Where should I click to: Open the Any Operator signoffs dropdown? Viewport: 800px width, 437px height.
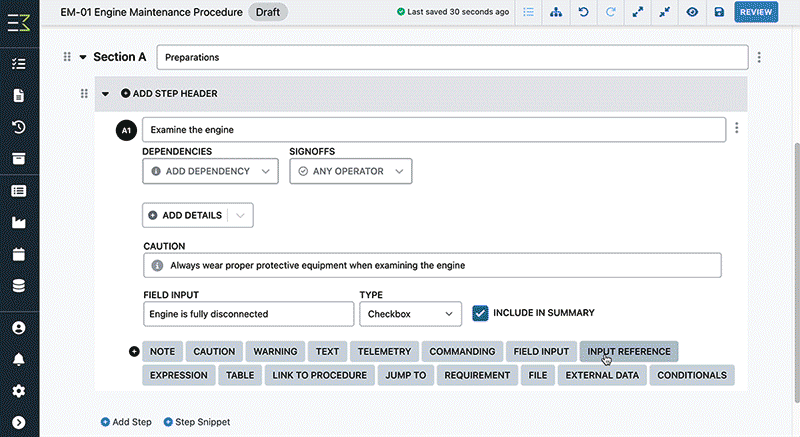351,171
